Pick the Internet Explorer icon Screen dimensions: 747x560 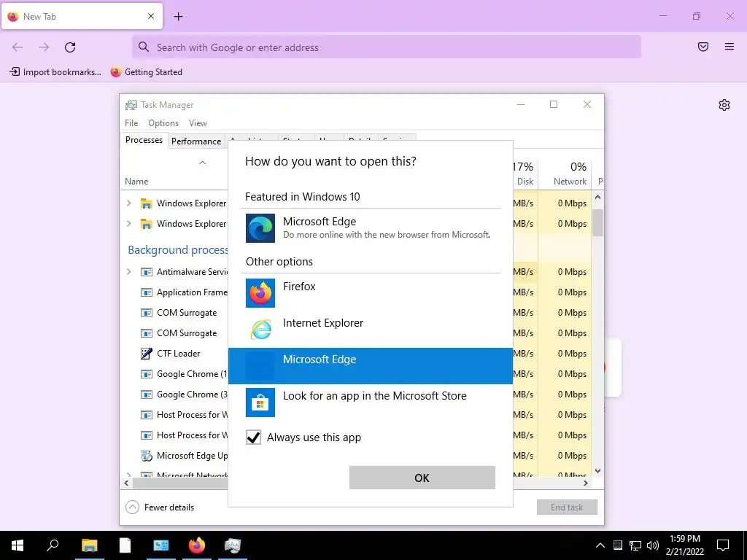coord(260,329)
